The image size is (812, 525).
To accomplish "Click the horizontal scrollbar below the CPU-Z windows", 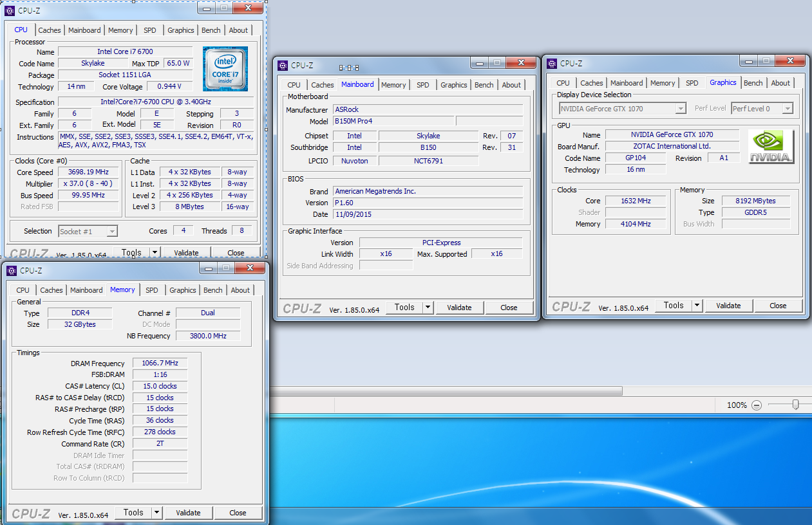I will coord(446,391).
